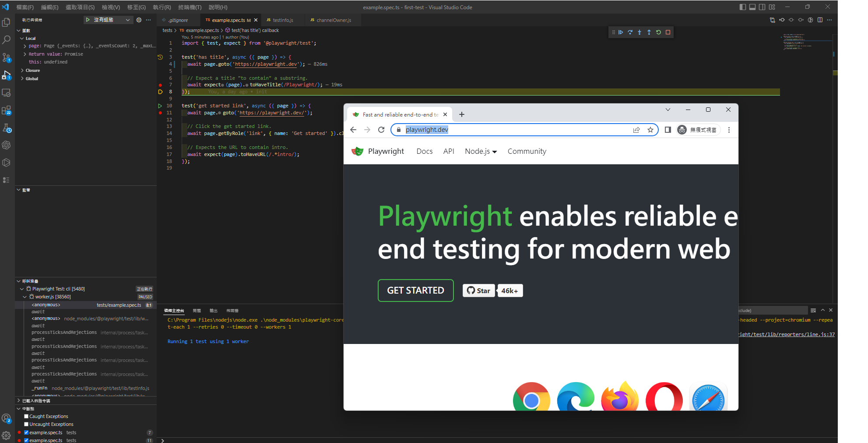Viewport: 868px width, 443px height.
Task: Open the Extensions view in activity bar
Action: click(6, 110)
